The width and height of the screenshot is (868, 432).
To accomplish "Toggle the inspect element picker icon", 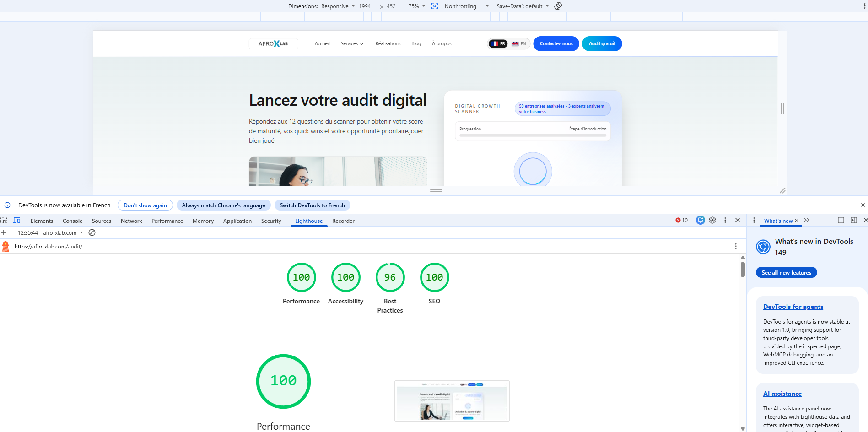I will point(4,221).
